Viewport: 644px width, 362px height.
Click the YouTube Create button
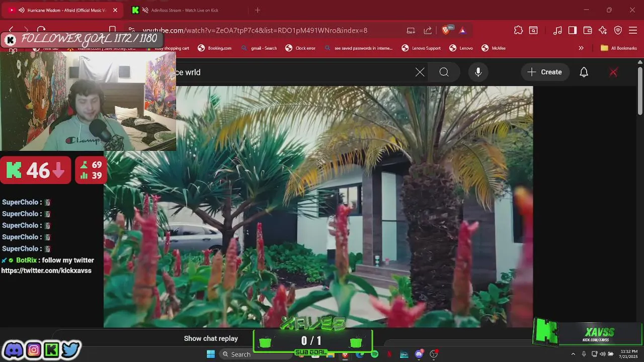[545, 72]
